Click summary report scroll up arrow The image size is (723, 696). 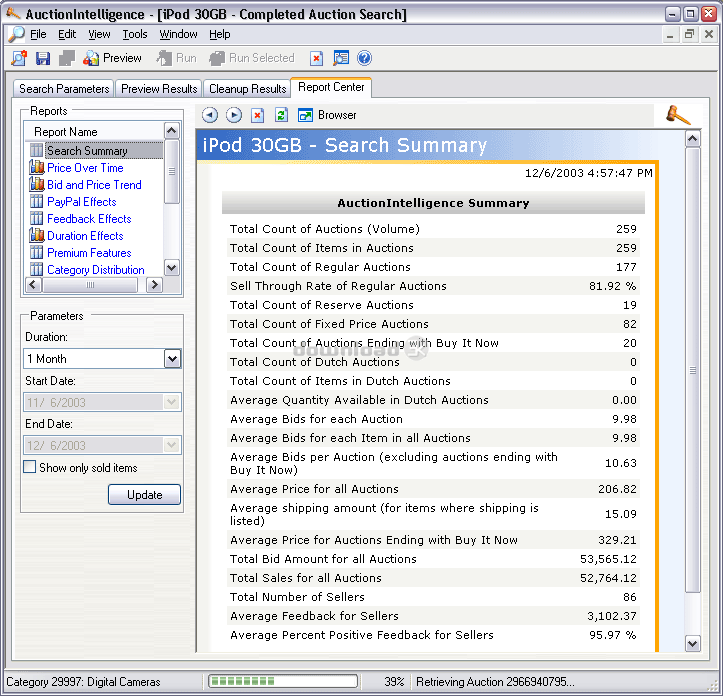coord(693,138)
